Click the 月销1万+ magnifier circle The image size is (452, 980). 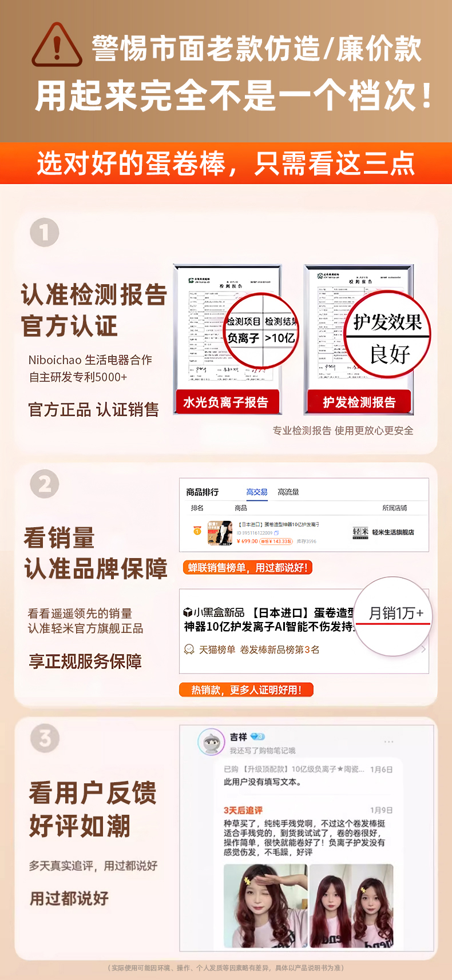point(394,616)
